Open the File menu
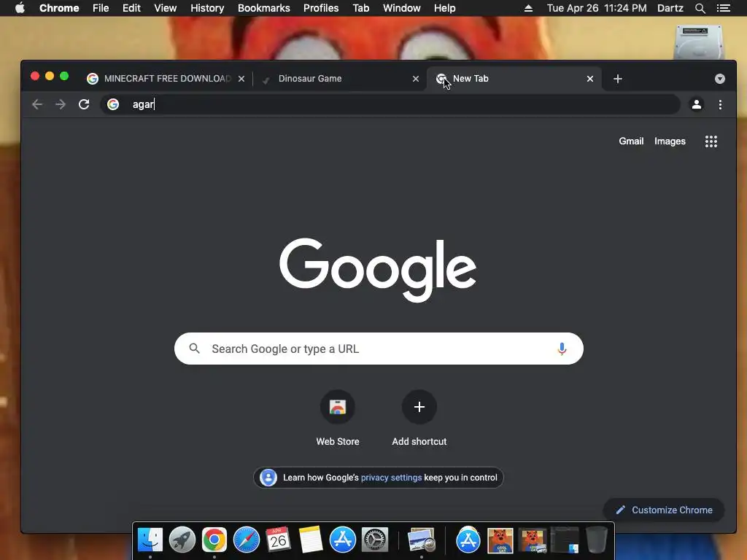This screenshot has height=560, width=747. pyautogui.click(x=101, y=8)
